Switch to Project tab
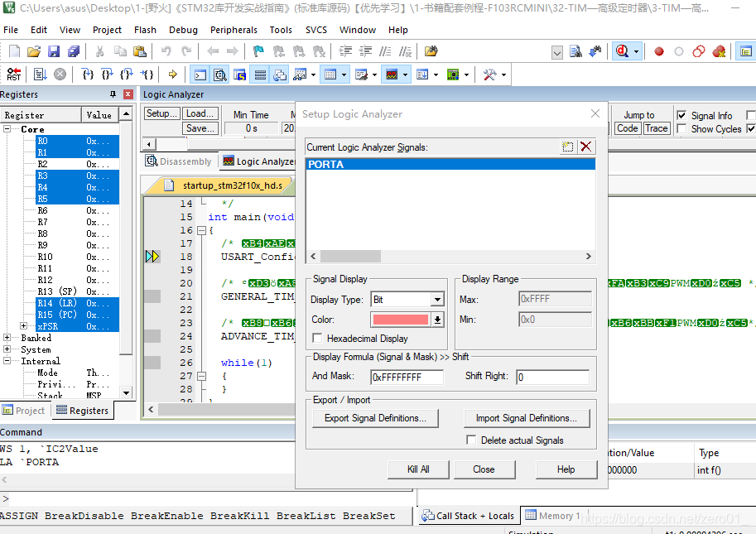This screenshot has height=534, width=756. click(24, 411)
